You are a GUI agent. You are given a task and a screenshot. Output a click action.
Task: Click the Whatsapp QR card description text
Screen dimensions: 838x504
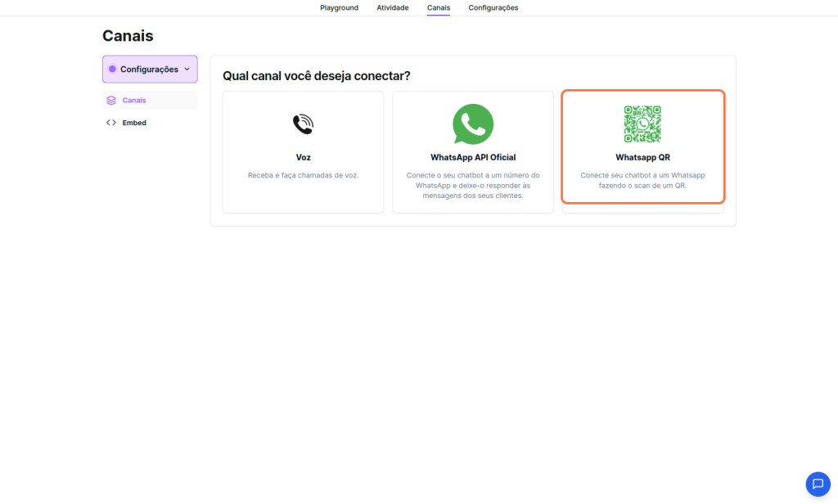(x=642, y=180)
